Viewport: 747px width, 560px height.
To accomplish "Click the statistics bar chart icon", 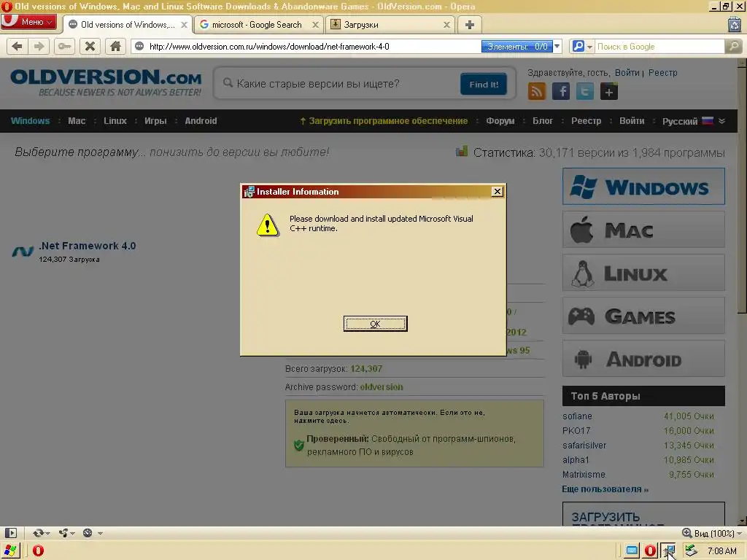I will click(x=461, y=152).
